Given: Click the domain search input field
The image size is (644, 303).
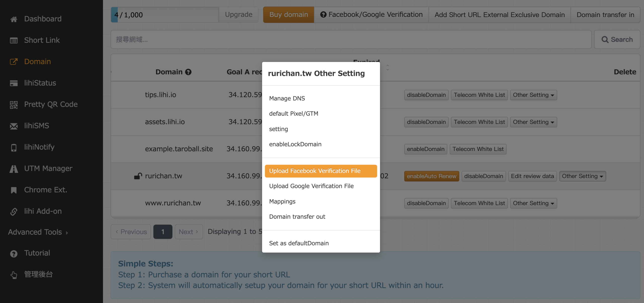Looking at the screenshot, I should click(351, 39).
